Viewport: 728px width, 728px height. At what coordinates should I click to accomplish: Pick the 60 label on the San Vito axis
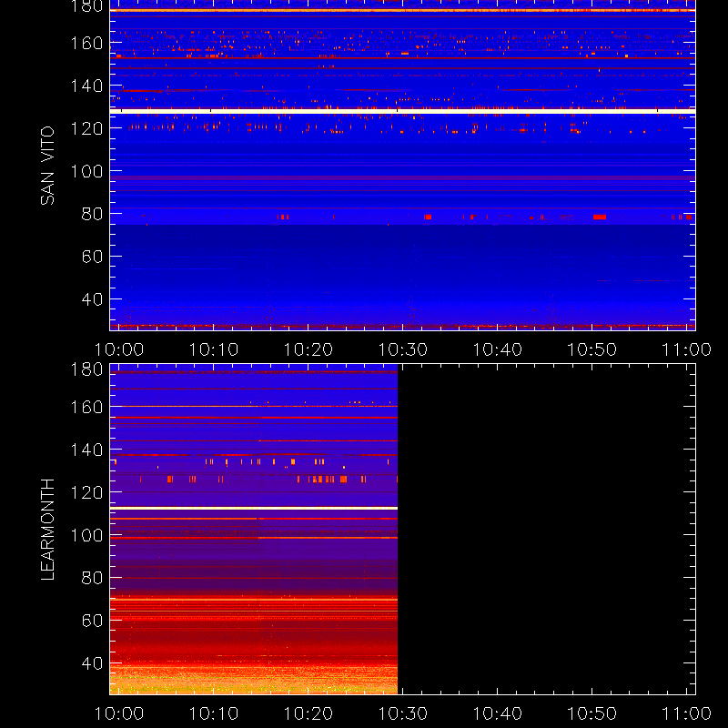click(92, 257)
